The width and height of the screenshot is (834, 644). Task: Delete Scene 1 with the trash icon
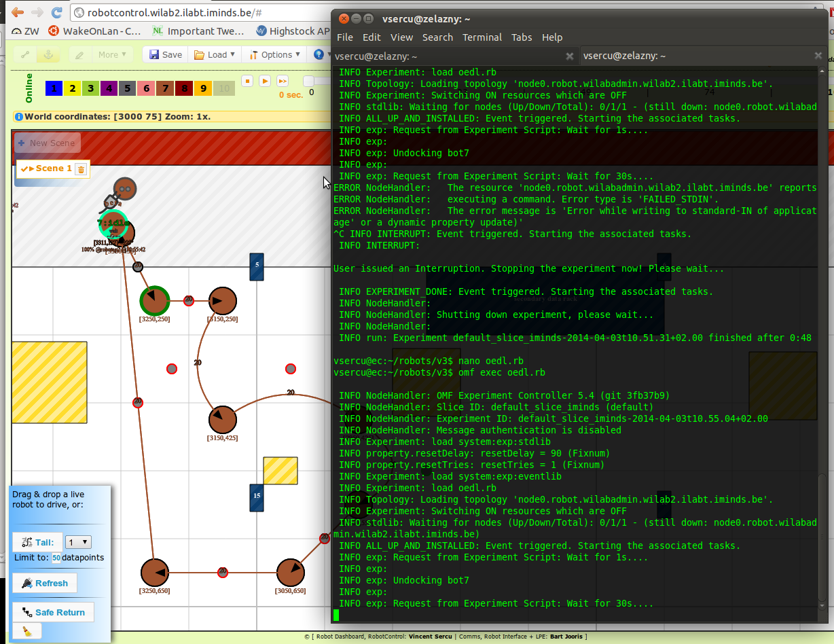[81, 169]
